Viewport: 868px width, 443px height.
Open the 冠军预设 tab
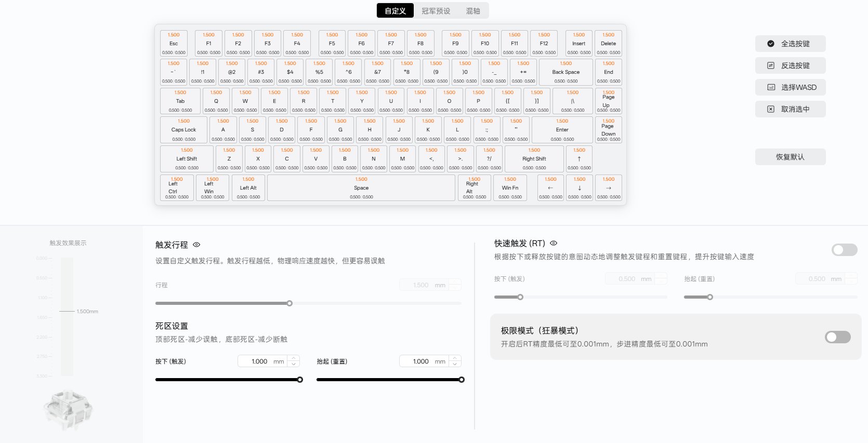tap(436, 10)
